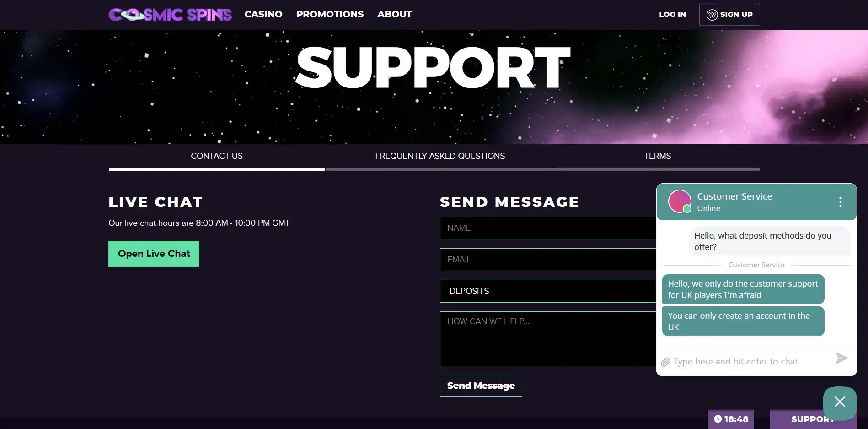This screenshot has height=429, width=868.
Task: Click the Log In link
Action: (x=672, y=15)
